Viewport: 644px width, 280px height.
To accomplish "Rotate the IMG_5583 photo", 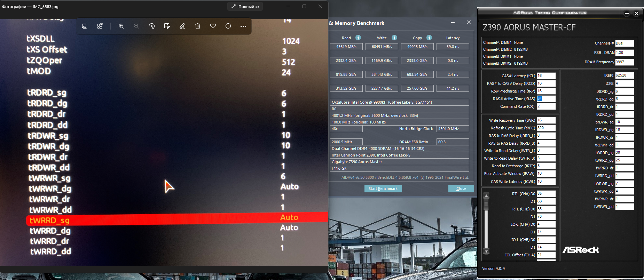I will point(152,26).
